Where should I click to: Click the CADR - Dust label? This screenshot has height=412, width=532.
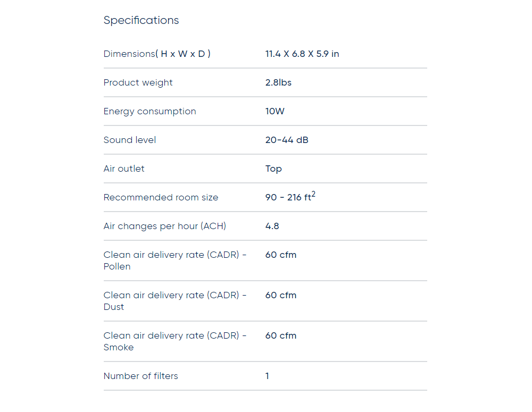(x=175, y=301)
